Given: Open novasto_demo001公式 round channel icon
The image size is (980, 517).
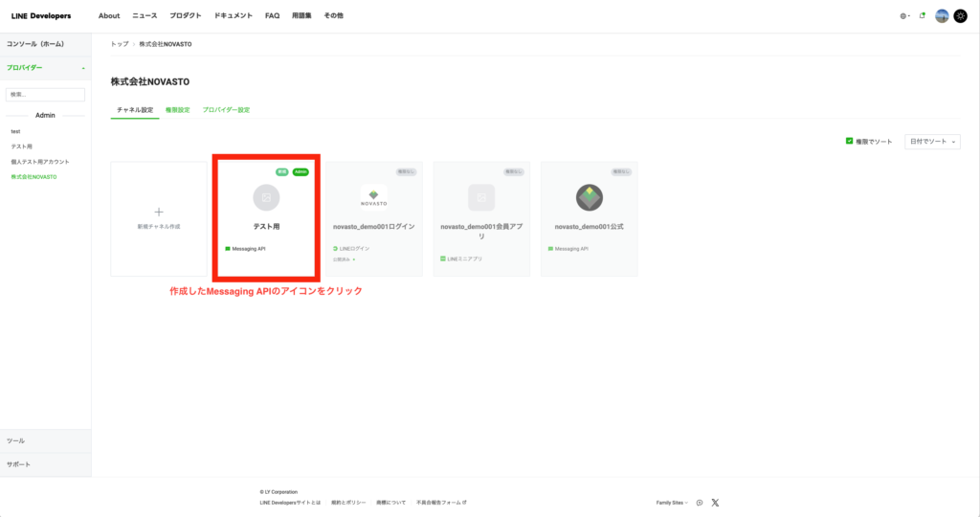Looking at the screenshot, I should point(589,197).
